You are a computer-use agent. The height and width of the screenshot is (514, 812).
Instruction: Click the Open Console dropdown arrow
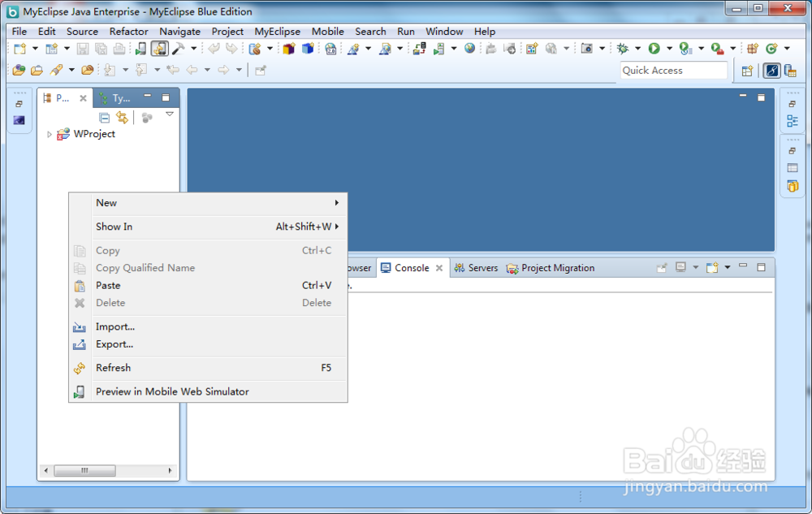tap(727, 267)
